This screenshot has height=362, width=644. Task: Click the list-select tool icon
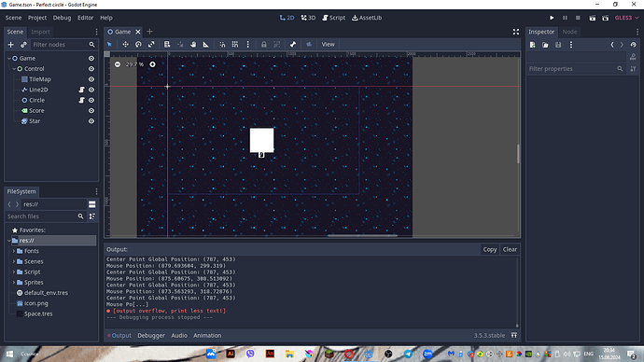point(167,45)
